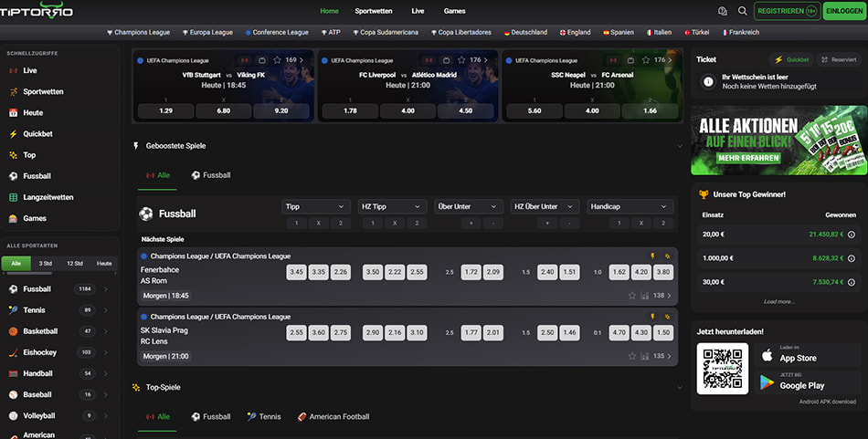
Task: Favorite the FC Liverpool vs Atlético Madrid star
Action: (461, 59)
